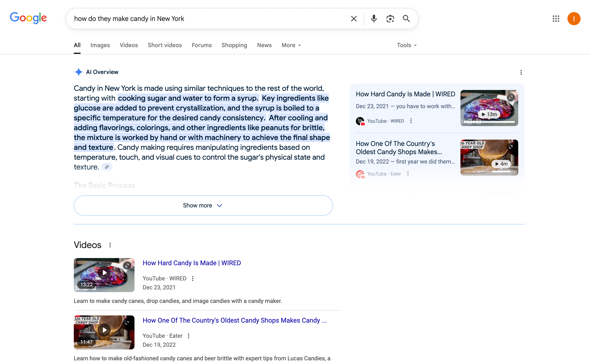The image size is (590, 364).
Task: Select the All results tab
Action: [x=77, y=45]
